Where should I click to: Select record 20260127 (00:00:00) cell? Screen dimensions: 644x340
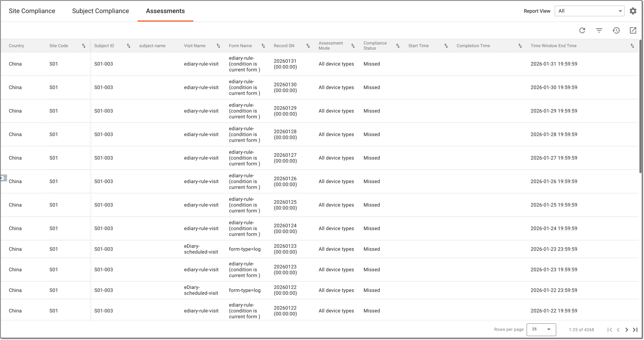pyautogui.click(x=285, y=158)
